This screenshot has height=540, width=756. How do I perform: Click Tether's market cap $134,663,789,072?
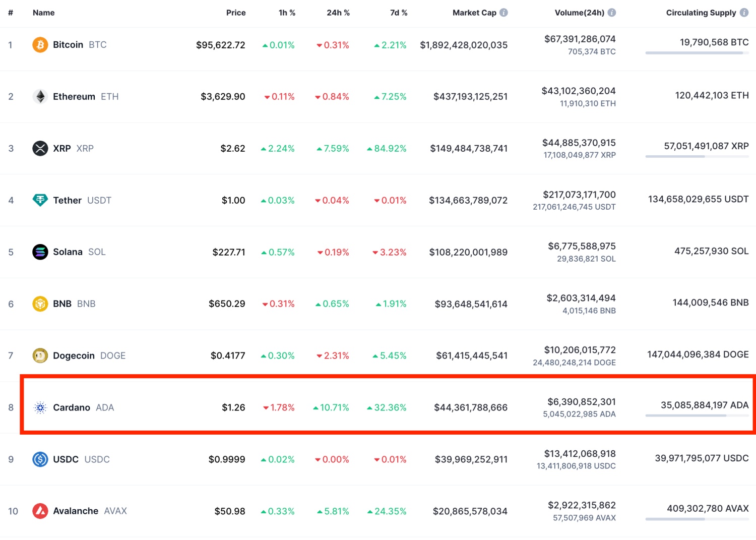(468, 200)
